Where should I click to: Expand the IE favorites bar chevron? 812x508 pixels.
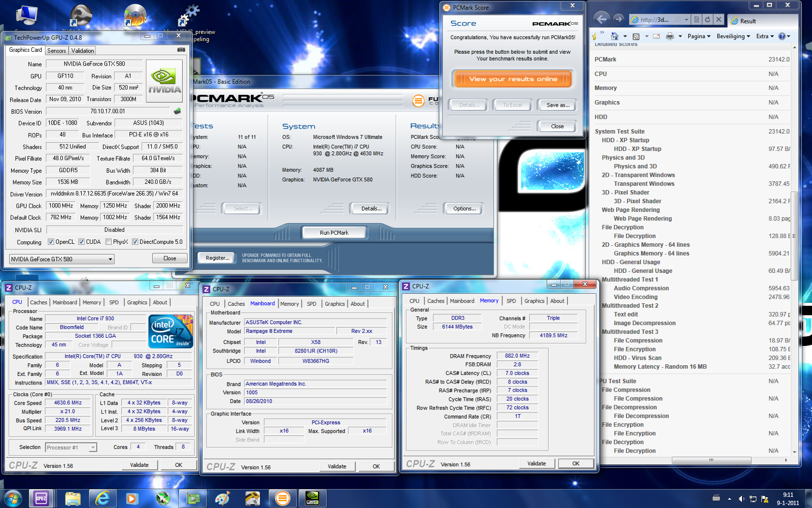602,33
